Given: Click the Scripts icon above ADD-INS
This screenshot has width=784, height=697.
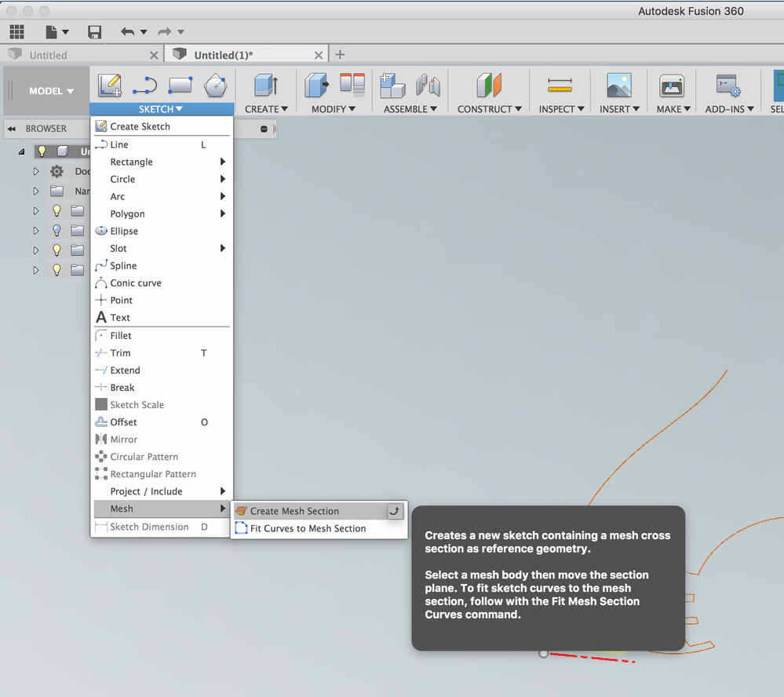Looking at the screenshot, I should [x=728, y=85].
